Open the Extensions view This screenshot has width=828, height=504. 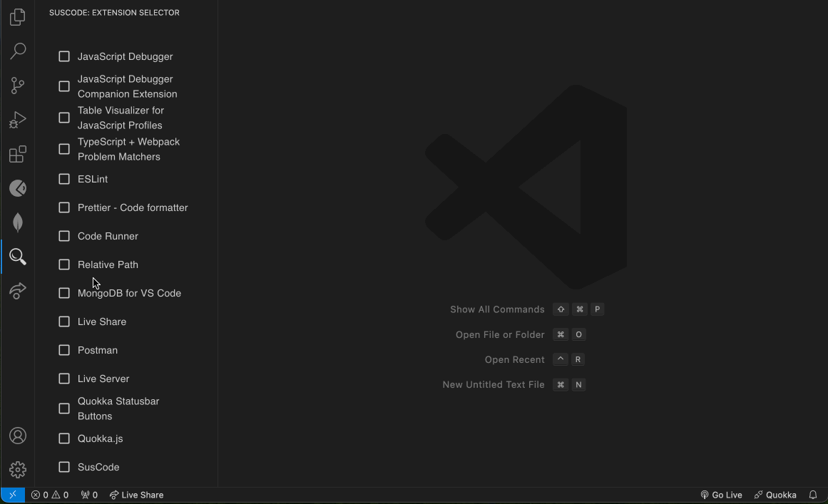17,154
